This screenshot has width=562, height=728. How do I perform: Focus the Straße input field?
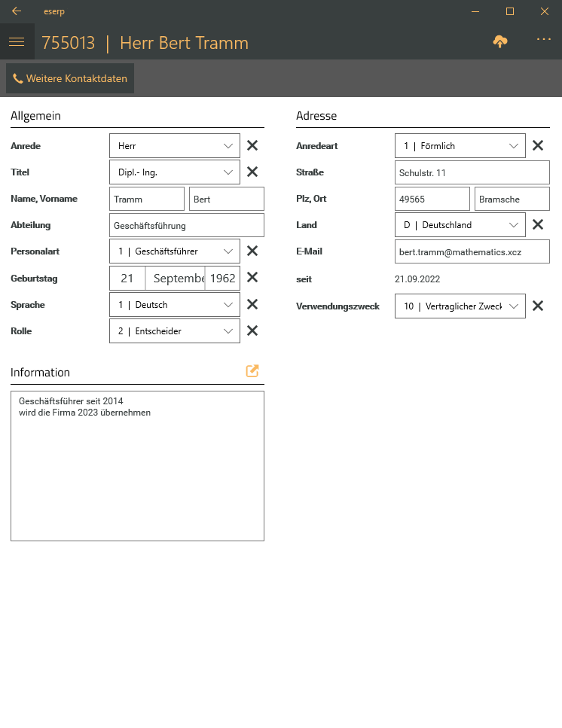pyautogui.click(x=472, y=172)
